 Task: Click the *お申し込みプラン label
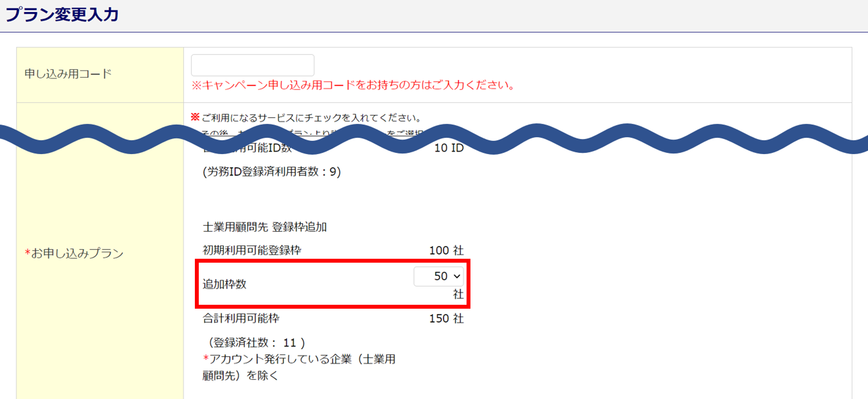click(74, 253)
